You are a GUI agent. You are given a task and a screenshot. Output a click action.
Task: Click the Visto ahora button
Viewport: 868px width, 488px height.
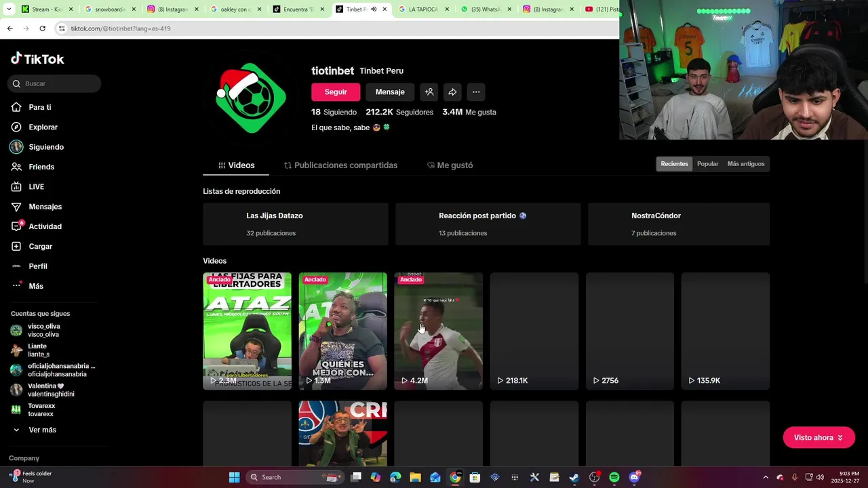click(818, 438)
